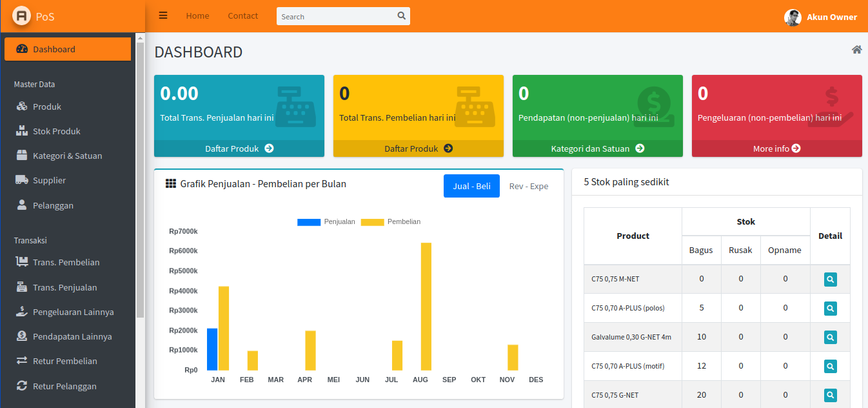This screenshot has width=868, height=408.
Task: Toggle Pembelian series in chart legend
Action: point(391,221)
